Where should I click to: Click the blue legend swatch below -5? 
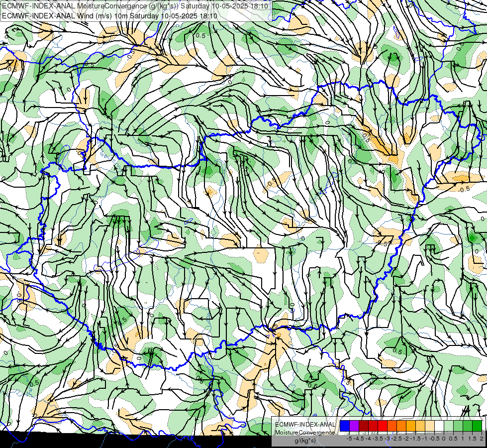point(345,426)
